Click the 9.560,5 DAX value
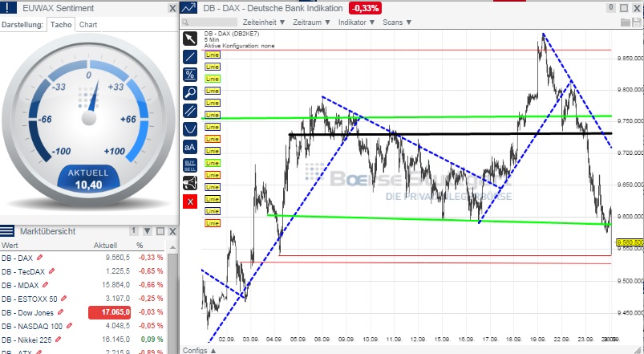The width and height of the screenshot is (644, 354). [117, 258]
